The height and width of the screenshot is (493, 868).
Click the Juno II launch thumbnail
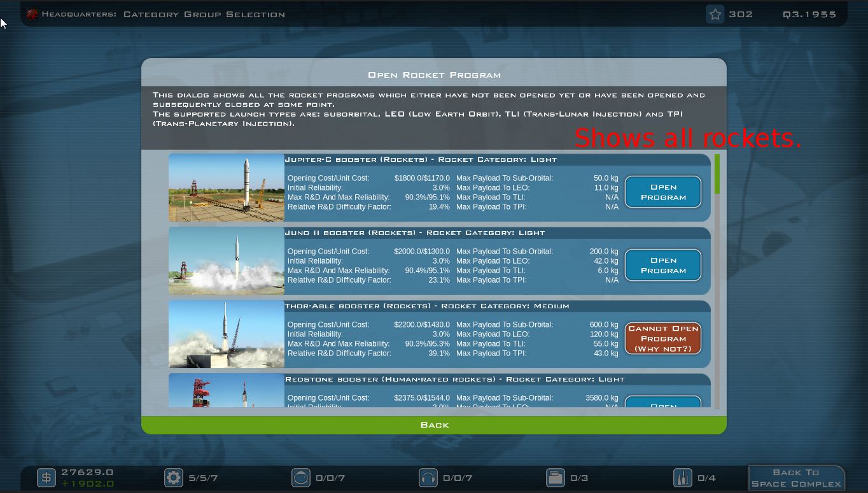226,261
